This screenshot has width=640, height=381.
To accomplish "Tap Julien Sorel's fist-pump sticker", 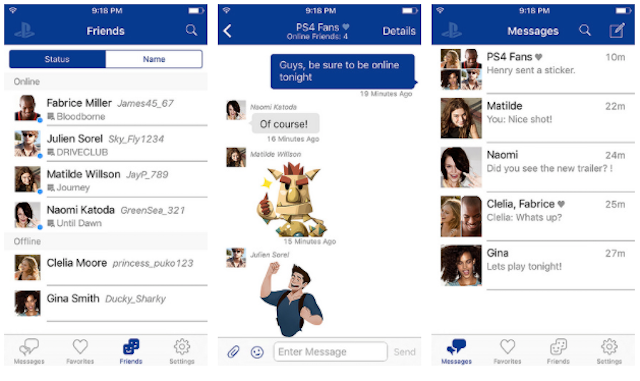I will click(291, 299).
